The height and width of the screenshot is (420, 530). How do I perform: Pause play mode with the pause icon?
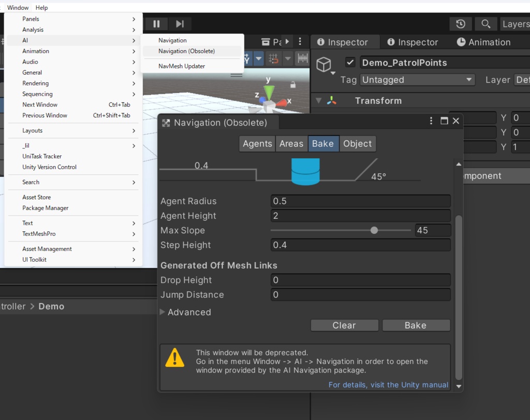point(156,24)
